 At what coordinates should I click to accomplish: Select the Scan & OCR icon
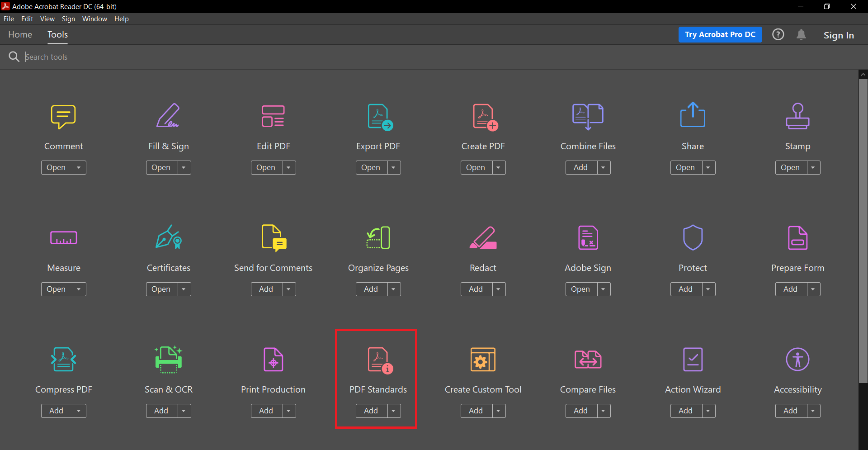(168, 360)
